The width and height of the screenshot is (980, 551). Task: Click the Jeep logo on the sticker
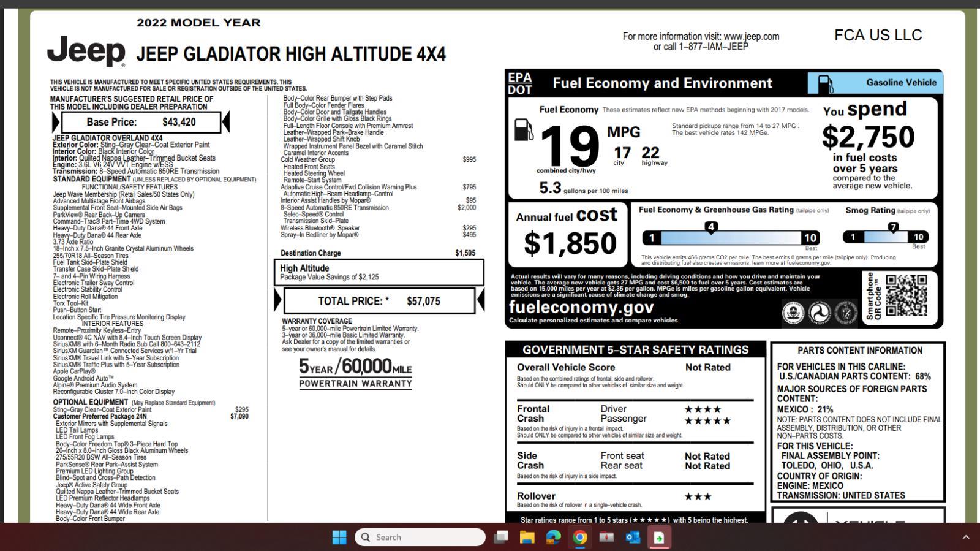pos(86,51)
